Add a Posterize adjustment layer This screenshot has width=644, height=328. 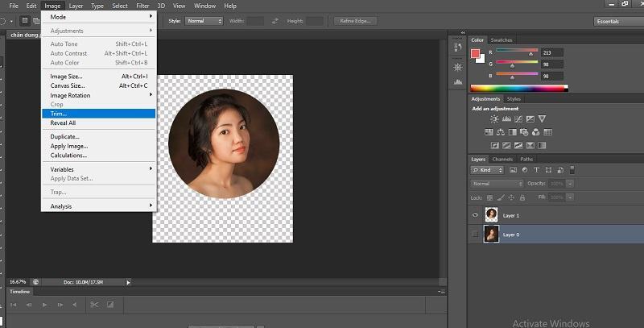(507, 145)
